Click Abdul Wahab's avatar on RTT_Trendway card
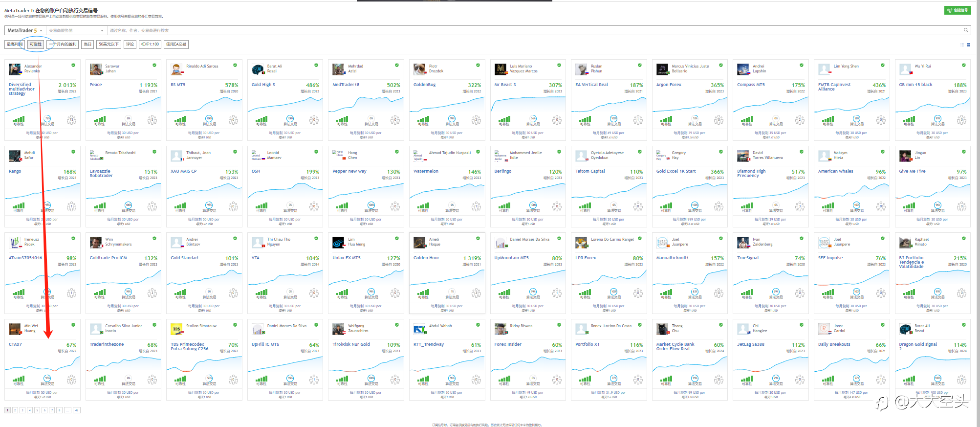The image size is (980, 427). [419, 329]
